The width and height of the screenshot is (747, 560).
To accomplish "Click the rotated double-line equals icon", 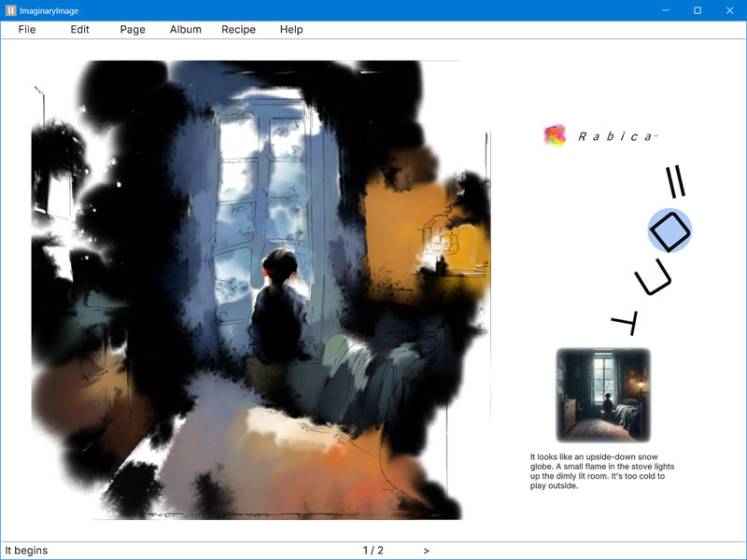I will point(675,181).
